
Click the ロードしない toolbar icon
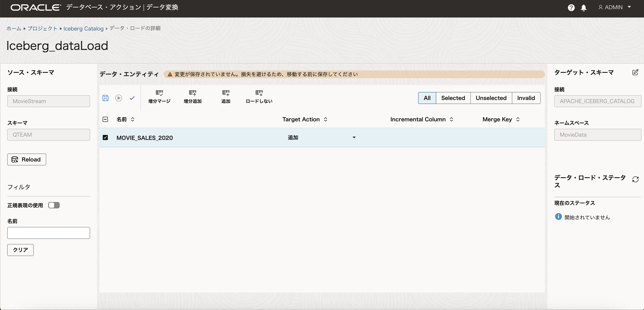(259, 97)
